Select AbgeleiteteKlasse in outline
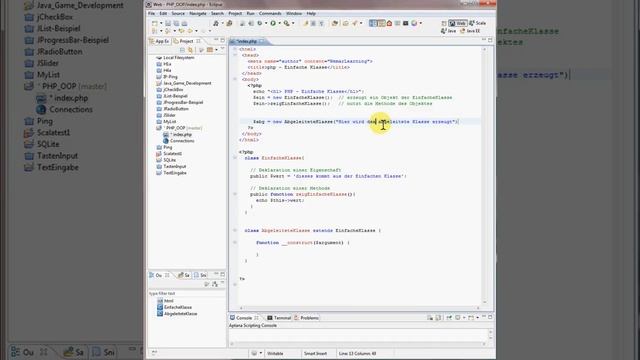The image size is (640, 360). click(x=177, y=314)
